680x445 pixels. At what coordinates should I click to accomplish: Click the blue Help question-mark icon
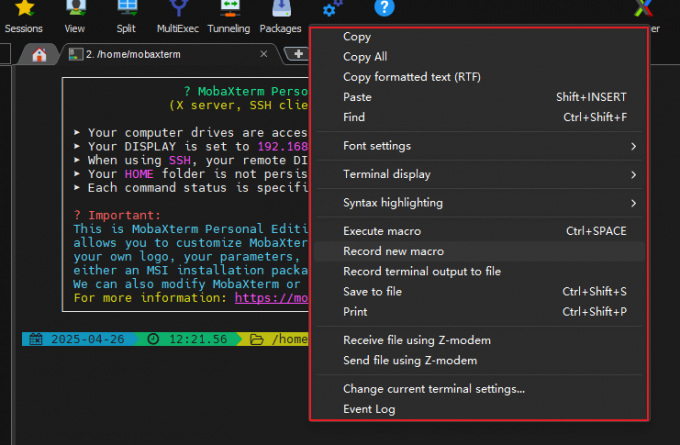point(384,8)
